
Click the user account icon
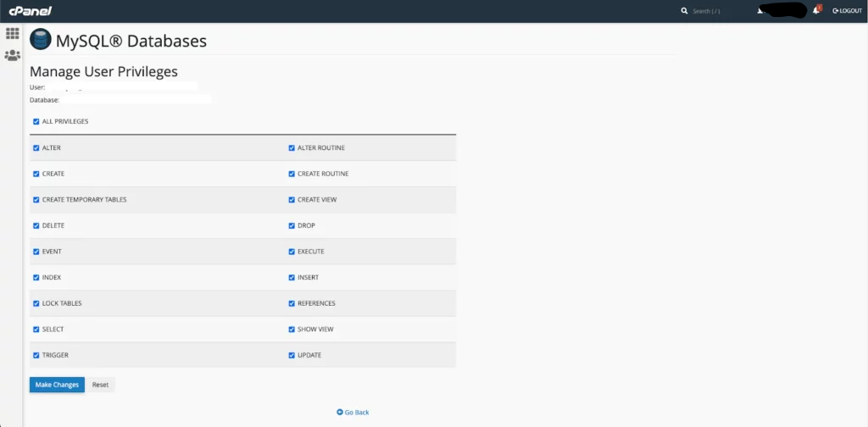[761, 10]
